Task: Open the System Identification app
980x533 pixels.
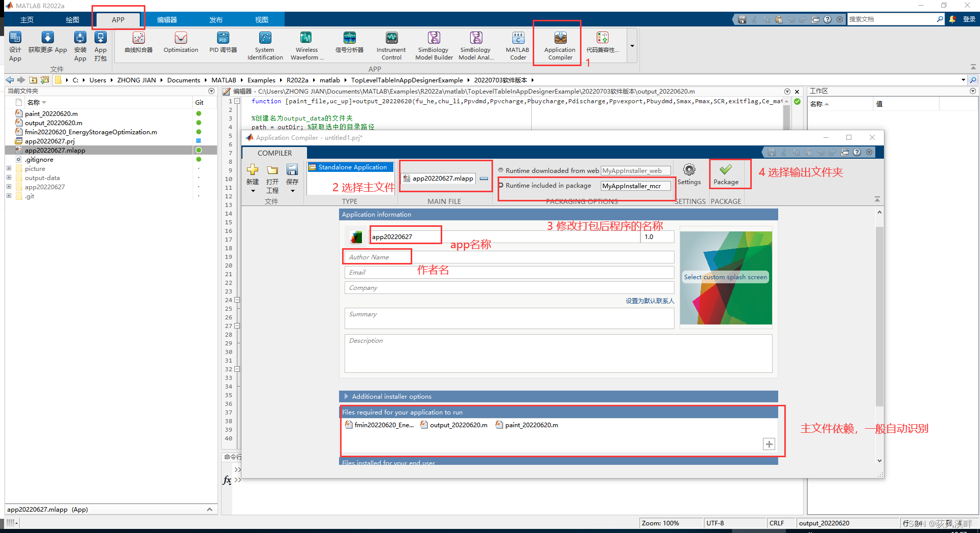Action: pos(265,46)
